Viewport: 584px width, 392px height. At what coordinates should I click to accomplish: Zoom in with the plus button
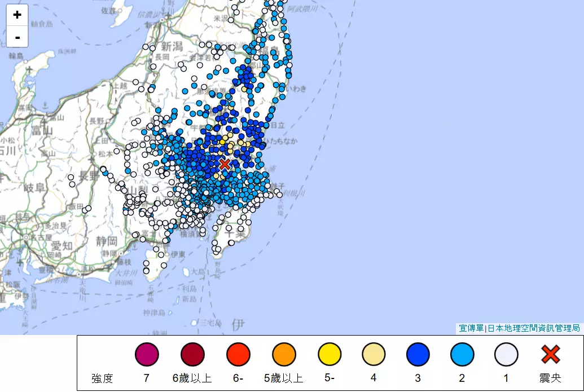(x=17, y=15)
